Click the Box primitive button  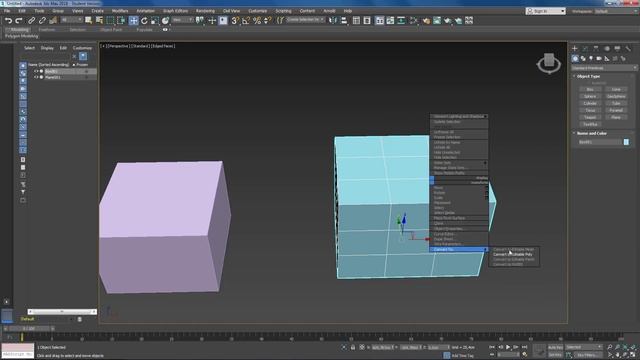pyautogui.click(x=590, y=89)
